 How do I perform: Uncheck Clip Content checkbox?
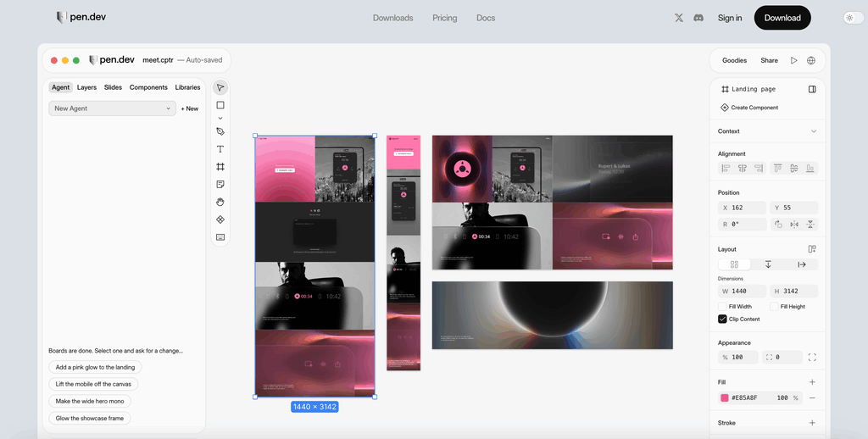click(x=722, y=319)
